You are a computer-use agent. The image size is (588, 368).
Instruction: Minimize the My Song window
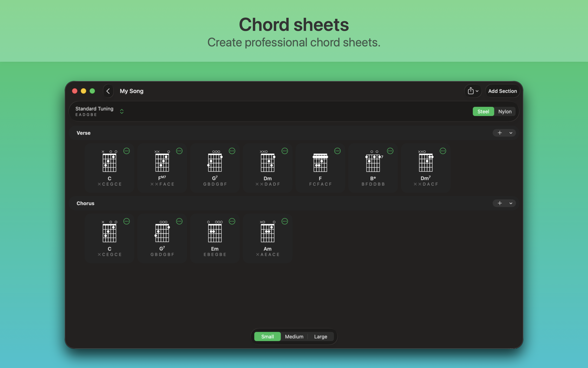click(83, 91)
